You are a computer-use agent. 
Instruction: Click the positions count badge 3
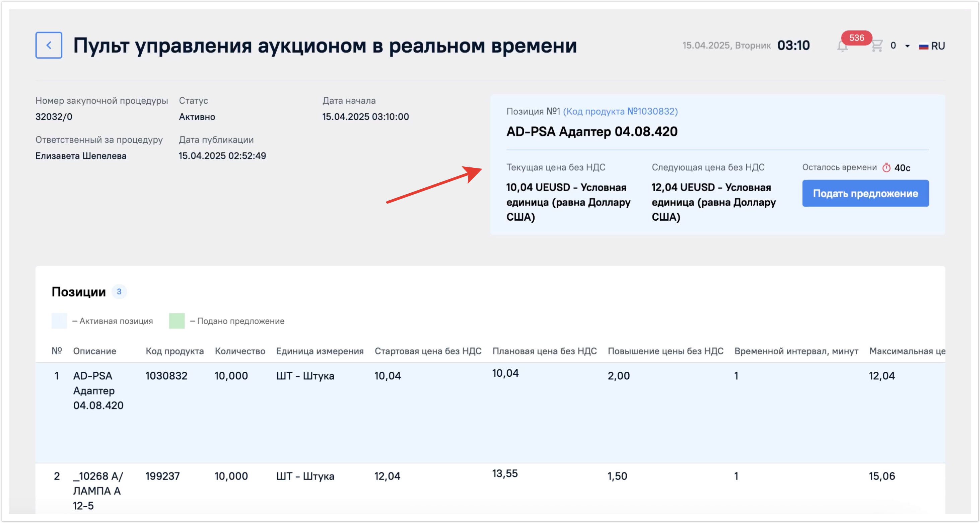coord(119,292)
